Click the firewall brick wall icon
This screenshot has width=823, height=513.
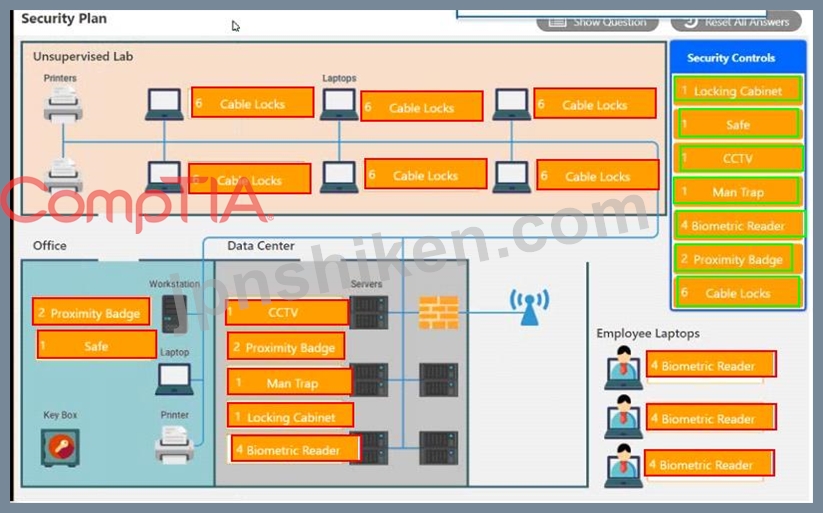pyautogui.click(x=439, y=313)
